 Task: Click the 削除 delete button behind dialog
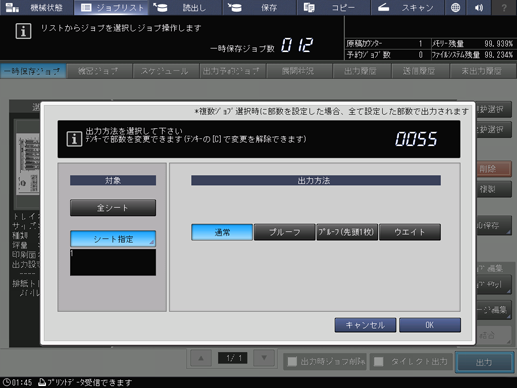pyautogui.click(x=494, y=169)
